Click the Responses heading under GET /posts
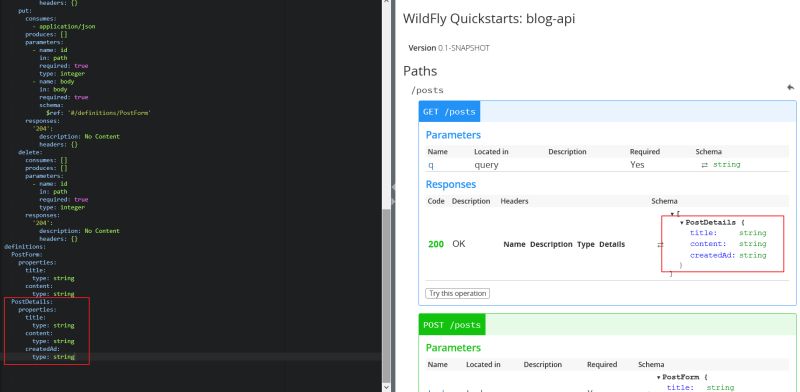The image size is (800, 392). click(x=451, y=184)
